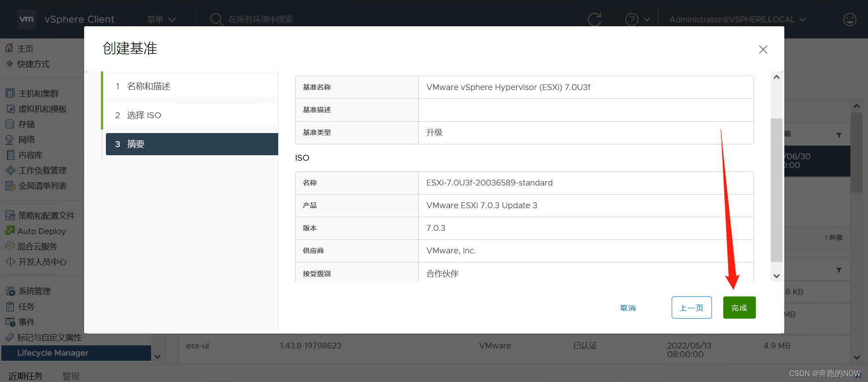Click 上一页 to go back
This screenshot has height=382, width=868.
point(692,308)
